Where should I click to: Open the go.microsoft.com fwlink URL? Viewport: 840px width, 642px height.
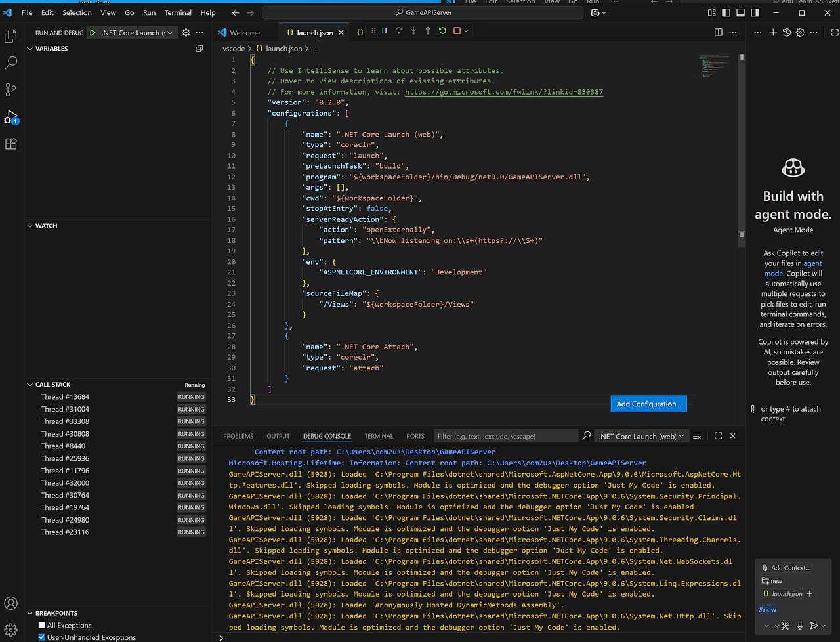(504, 92)
